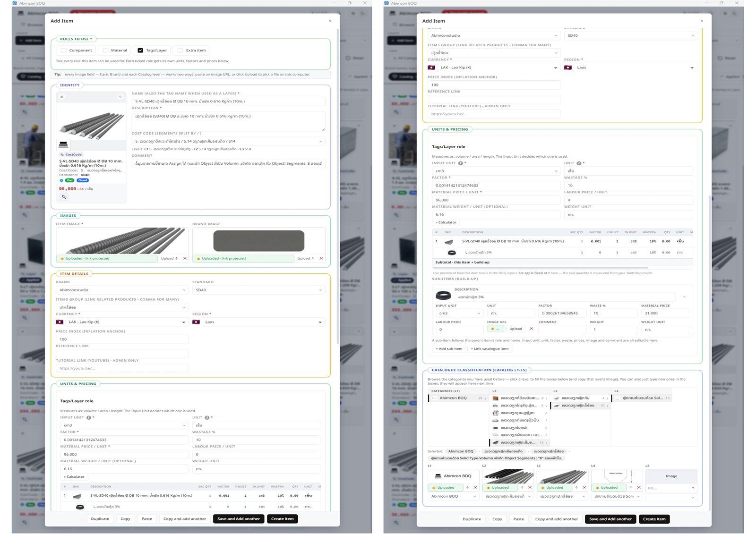
Task: Remove the uploaded Item Image with red X
Action: click(x=185, y=258)
